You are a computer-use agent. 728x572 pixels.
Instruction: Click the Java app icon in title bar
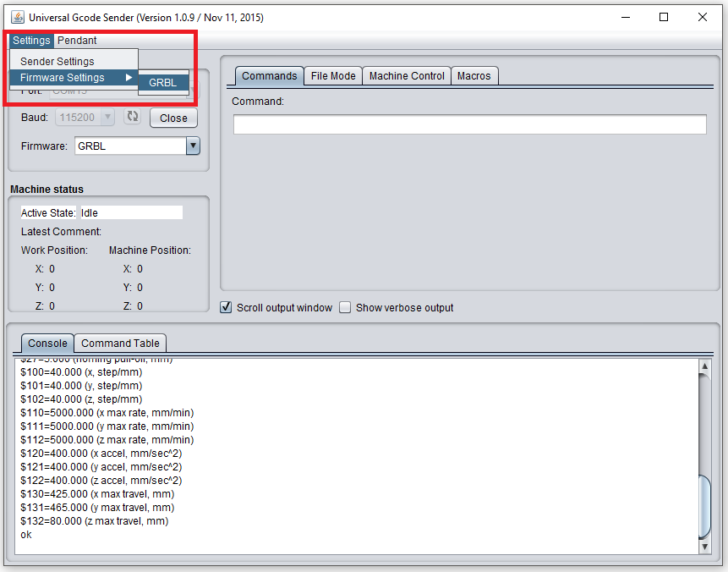click(18, 18)
